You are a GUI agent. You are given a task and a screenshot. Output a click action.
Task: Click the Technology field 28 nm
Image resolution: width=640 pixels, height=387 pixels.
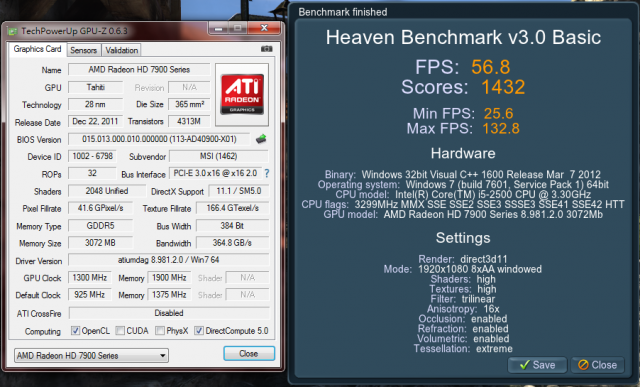click(96, 105)
